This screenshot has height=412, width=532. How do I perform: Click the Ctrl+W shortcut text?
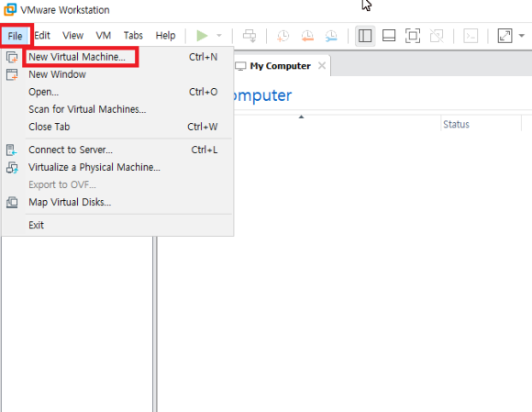[203, 127]
